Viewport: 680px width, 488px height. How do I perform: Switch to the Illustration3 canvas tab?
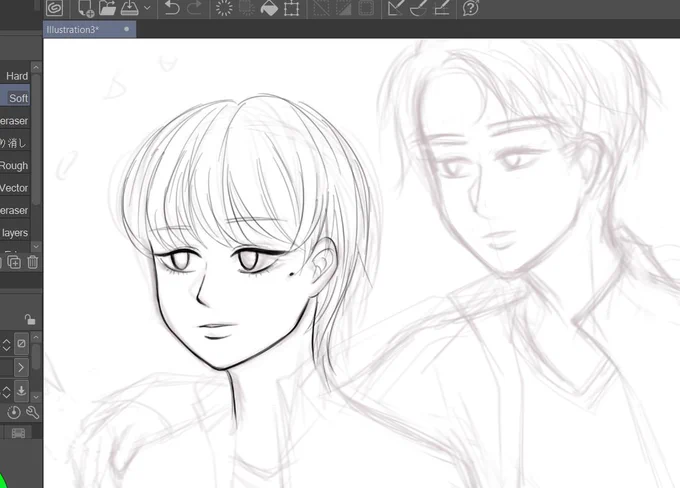(x=89, y=29)
